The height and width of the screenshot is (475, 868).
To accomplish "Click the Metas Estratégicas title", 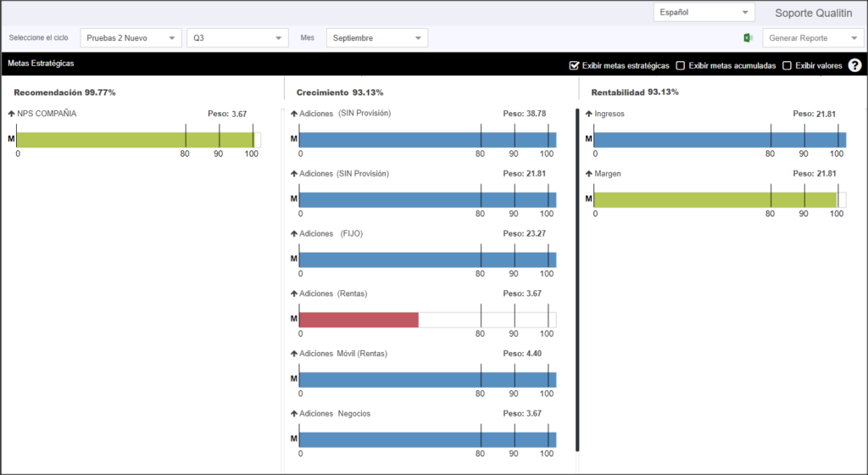I will (x=41, y=63).
